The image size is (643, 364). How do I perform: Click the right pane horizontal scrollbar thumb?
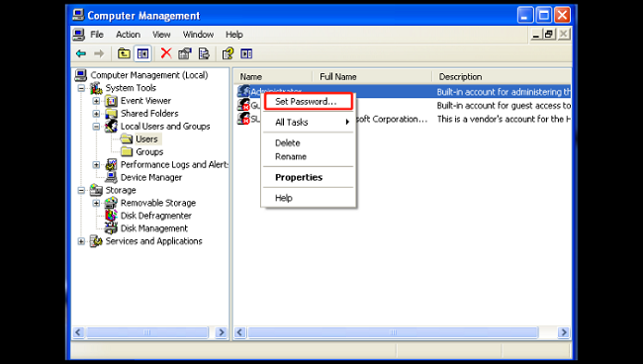394,332
